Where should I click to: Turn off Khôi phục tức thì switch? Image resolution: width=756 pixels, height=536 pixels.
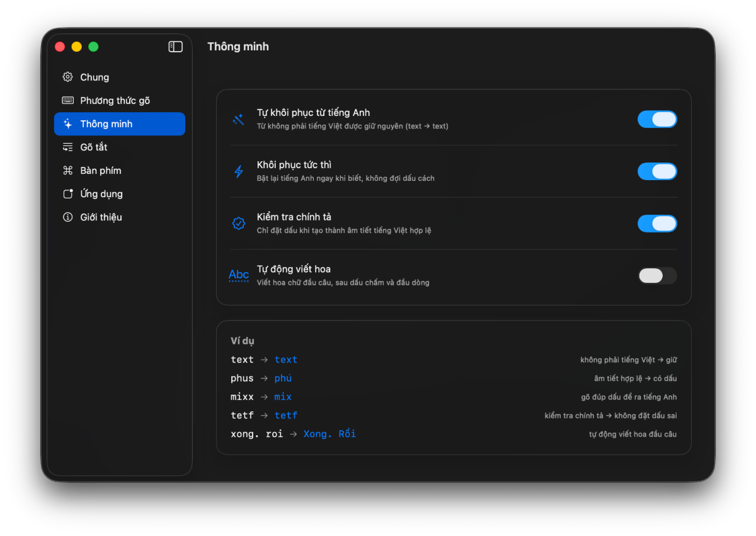[657, 171]
